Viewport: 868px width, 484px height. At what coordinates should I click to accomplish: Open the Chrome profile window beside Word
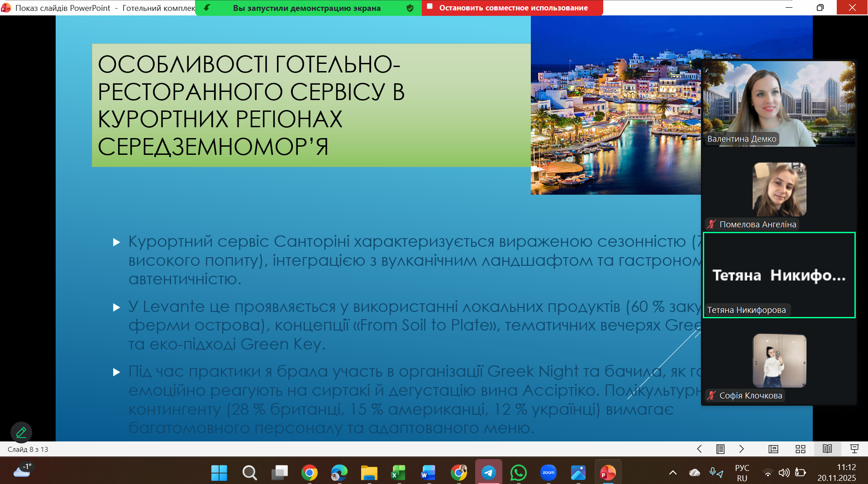point(459,473)
